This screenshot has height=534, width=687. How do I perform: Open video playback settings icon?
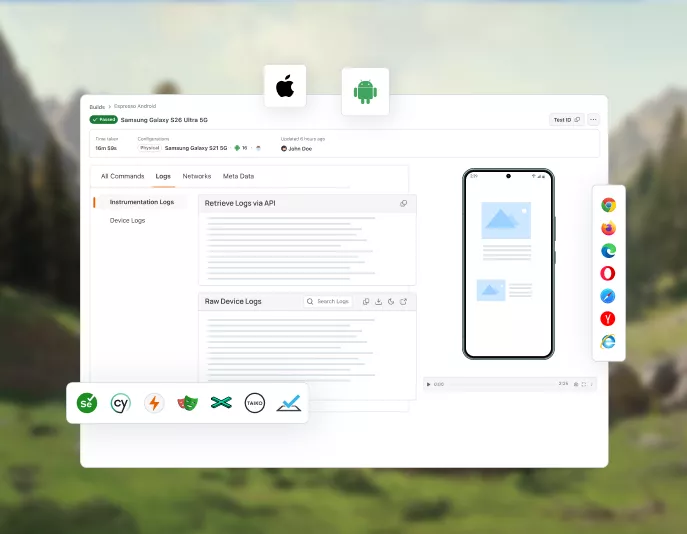(576, 384)
